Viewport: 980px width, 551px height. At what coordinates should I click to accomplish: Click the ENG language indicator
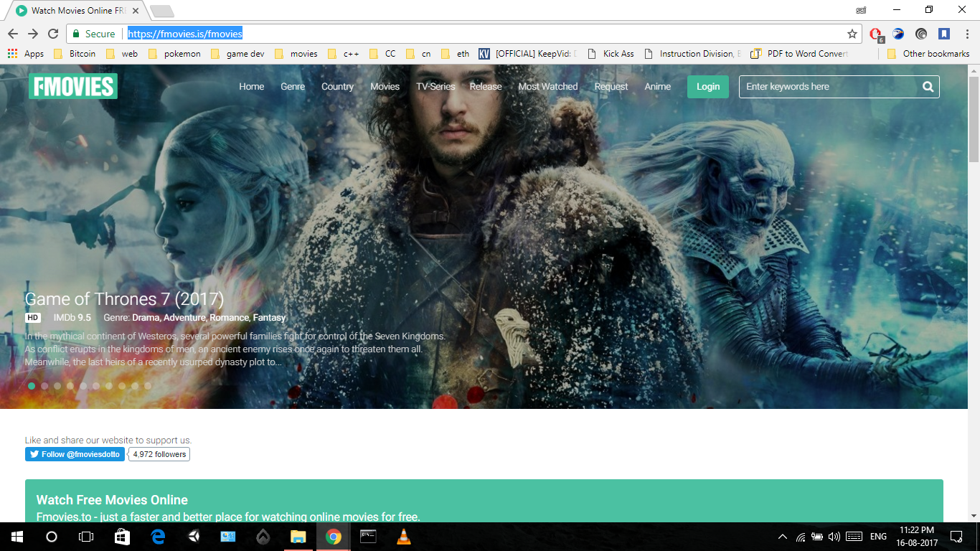point(878,537)
